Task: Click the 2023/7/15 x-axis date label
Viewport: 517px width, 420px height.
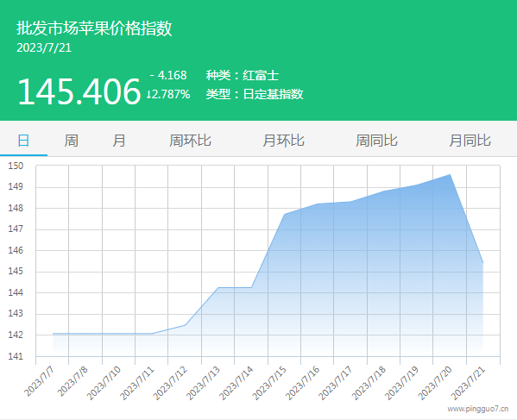Action: [x=269, y=383]
